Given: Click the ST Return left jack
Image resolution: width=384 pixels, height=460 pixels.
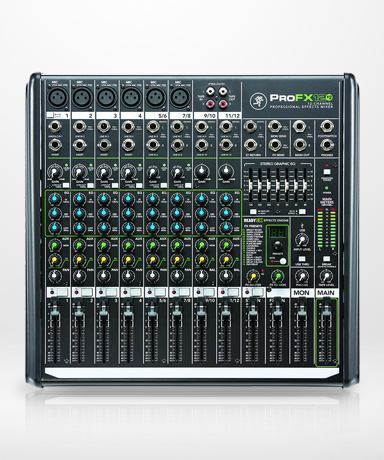Looking at the screenshot, I should 250,127.
